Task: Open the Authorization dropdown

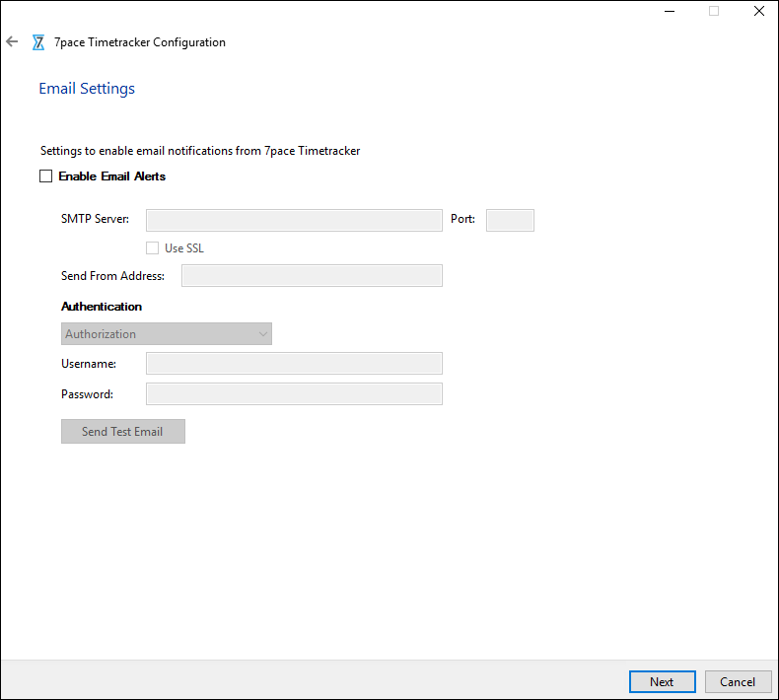Action: pyautogui.click(x=167, y=334)
